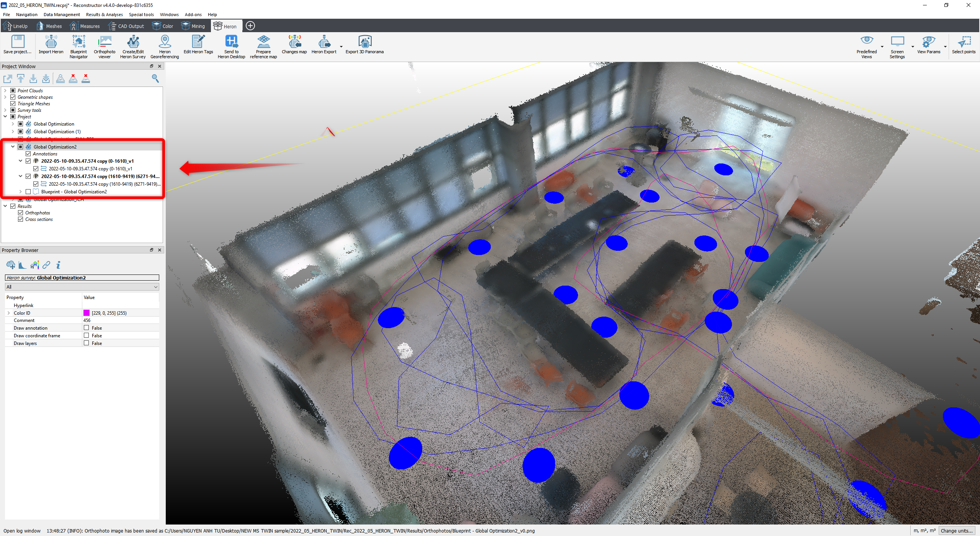This screenshot has width=980, height=536.
Task: Open the Data Management menu
Action: tap(62, 15)
